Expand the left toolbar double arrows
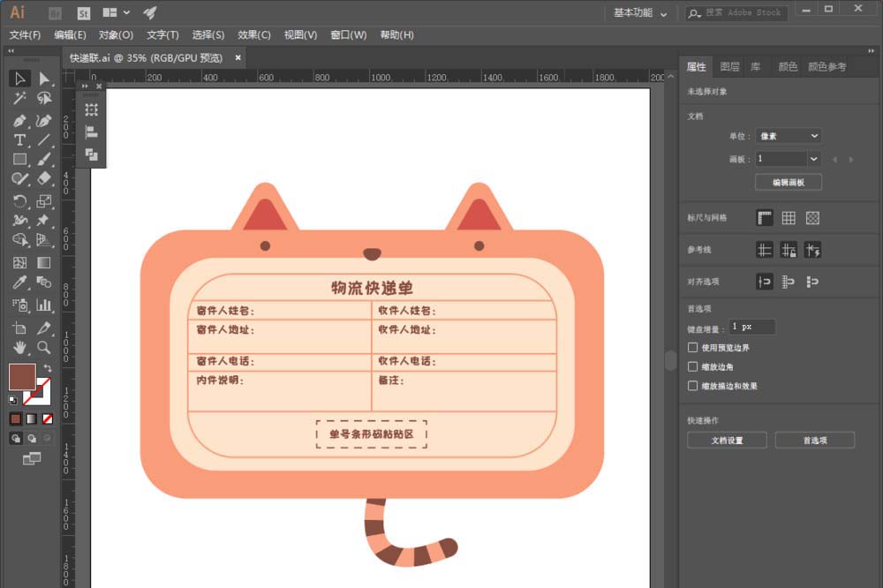The width and height of the screenshot is (883, 588). pyautogui.click(x=11, y=50)
